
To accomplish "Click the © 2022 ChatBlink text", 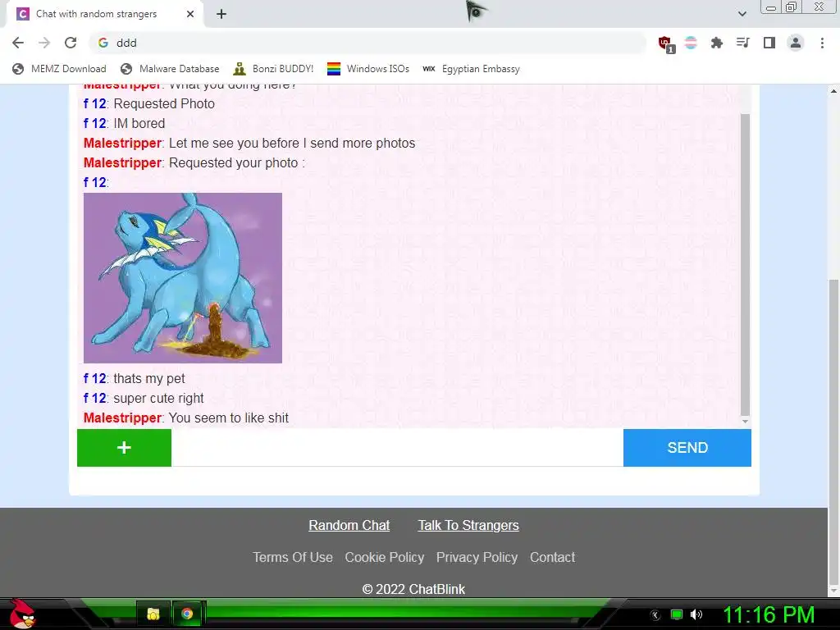I will (413, 589).
